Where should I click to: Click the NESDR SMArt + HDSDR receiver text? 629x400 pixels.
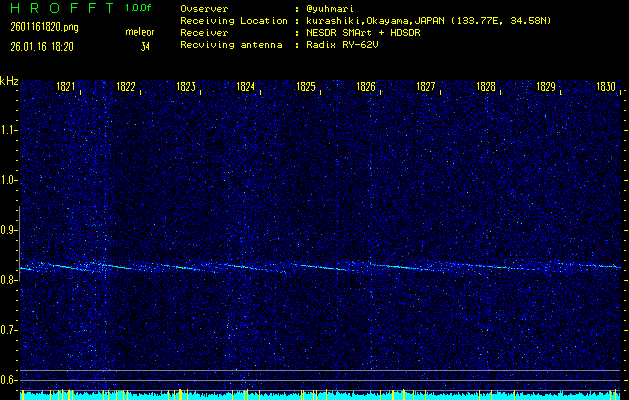point(372,33)
